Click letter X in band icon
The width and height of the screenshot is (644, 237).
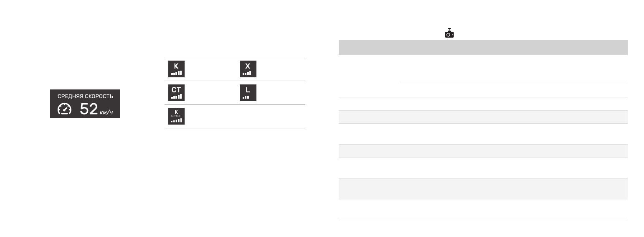pos(248,66)
